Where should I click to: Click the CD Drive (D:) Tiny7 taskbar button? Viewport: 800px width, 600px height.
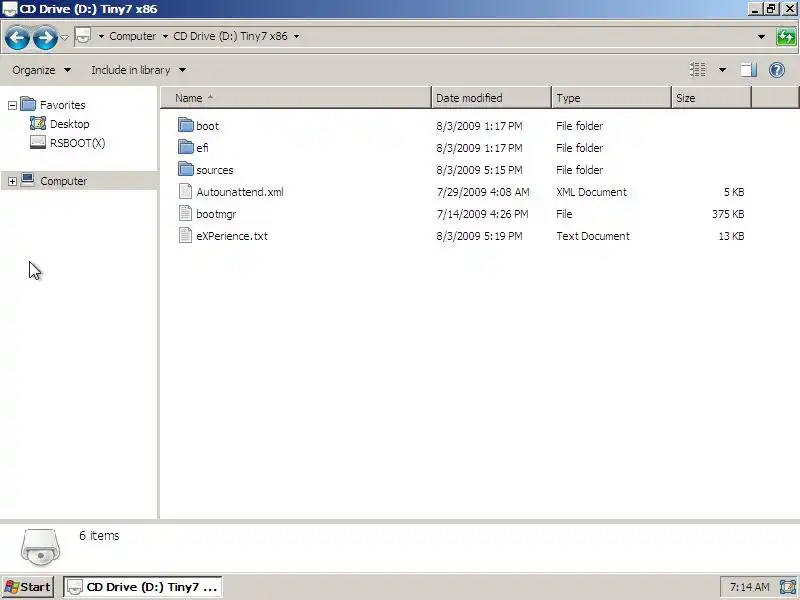point(142,587)
